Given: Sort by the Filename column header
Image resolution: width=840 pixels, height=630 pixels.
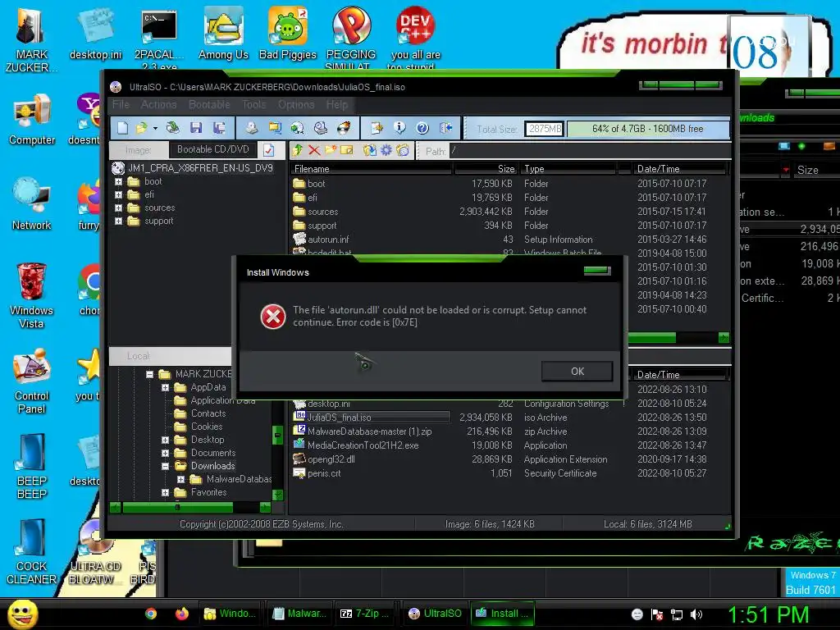Looking at the screenshot, I should pyautogui.click(x=372, y=169).
